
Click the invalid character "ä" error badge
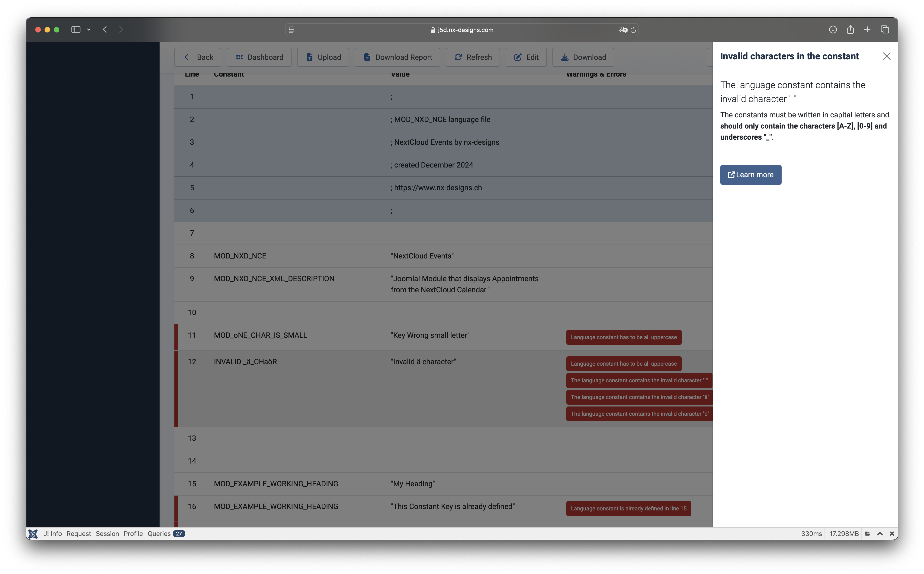coord(639,397)
